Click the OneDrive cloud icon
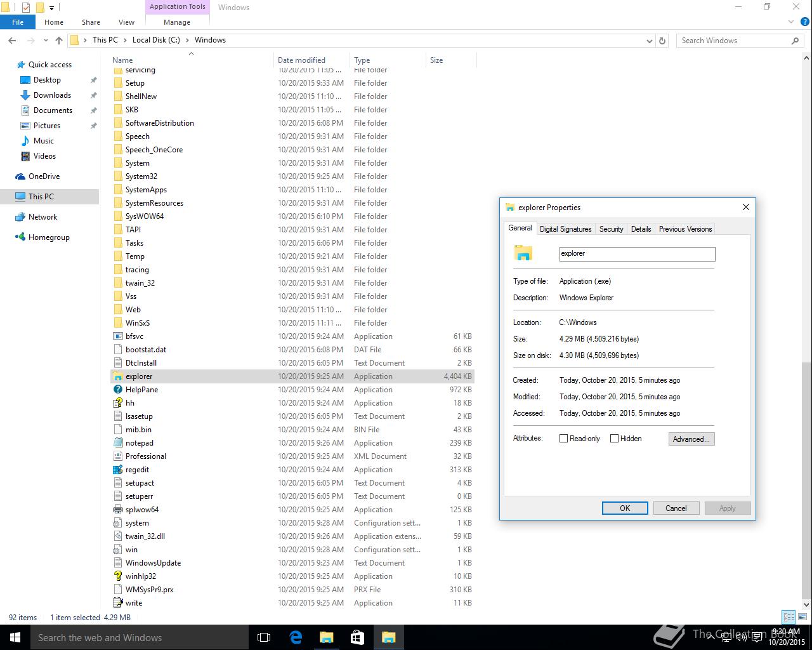This screenshot has width=812, height=650. pos(20,176)
